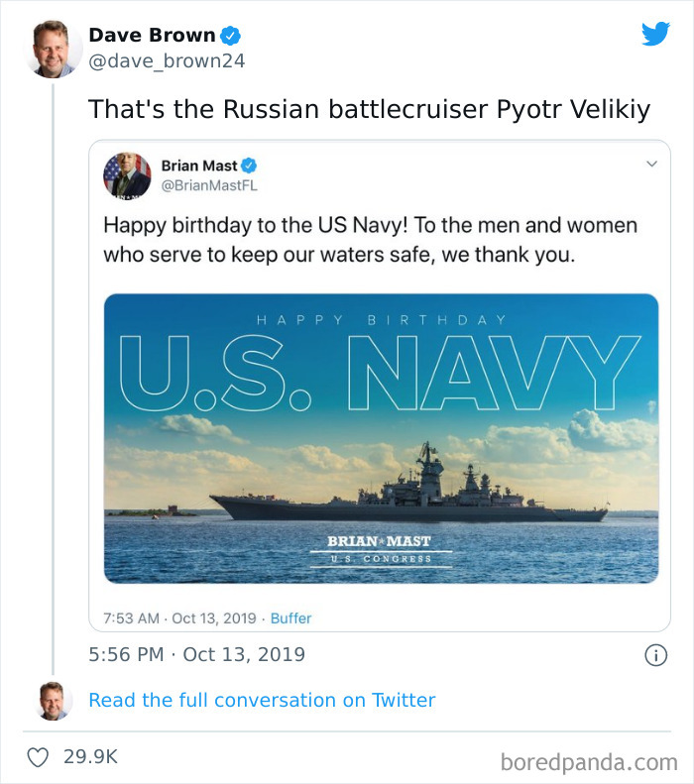The image size is (694, 784).
Task: Click the Brian Mast display name
Action: pyautogui.click(x=199, y=166)
